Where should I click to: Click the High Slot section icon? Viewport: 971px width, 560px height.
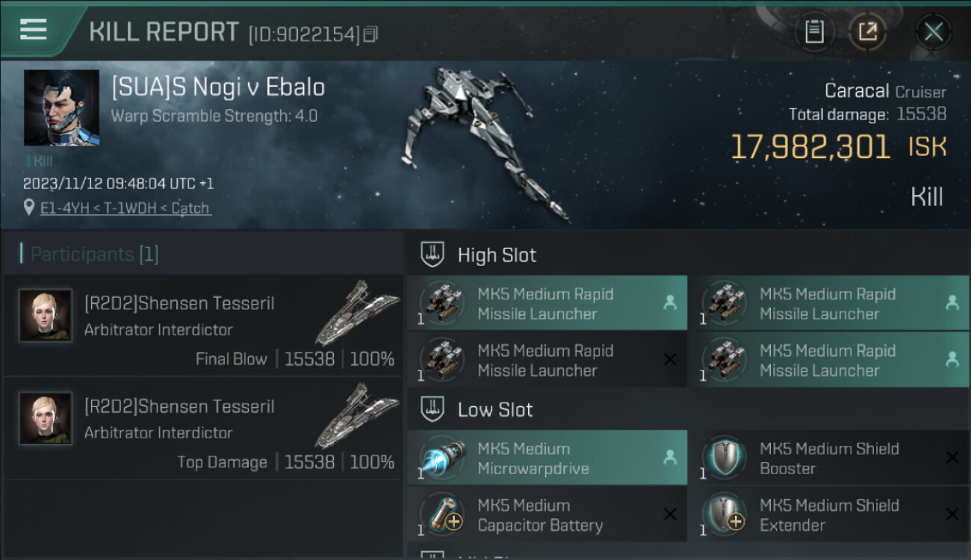(433, 255)
